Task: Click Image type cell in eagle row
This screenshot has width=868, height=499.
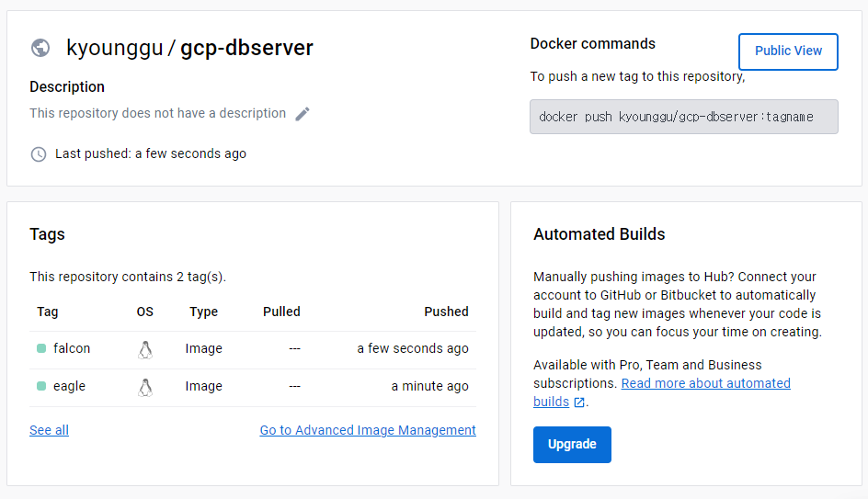Action: pyautogui.click(x=204, y=386)
